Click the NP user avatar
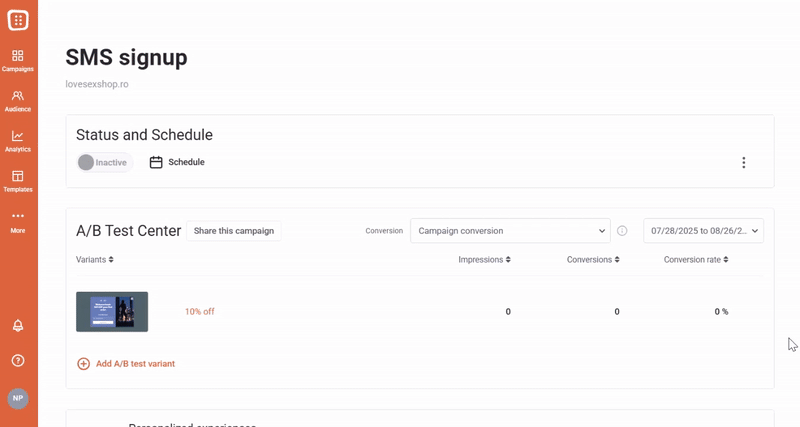 [x=18, y=398]
